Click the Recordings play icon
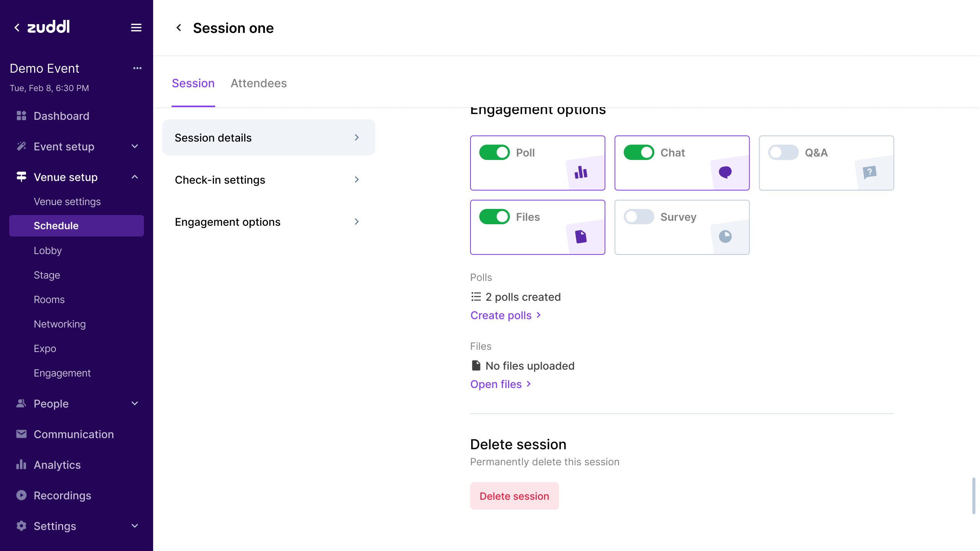Screen dimensions: 980x551 tap(21, 495)
